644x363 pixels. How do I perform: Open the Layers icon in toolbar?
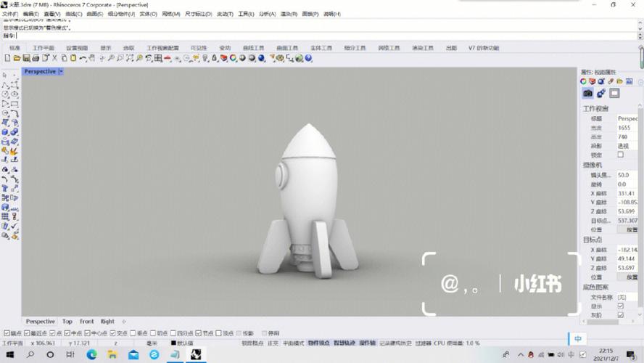(x=224, y=58)
